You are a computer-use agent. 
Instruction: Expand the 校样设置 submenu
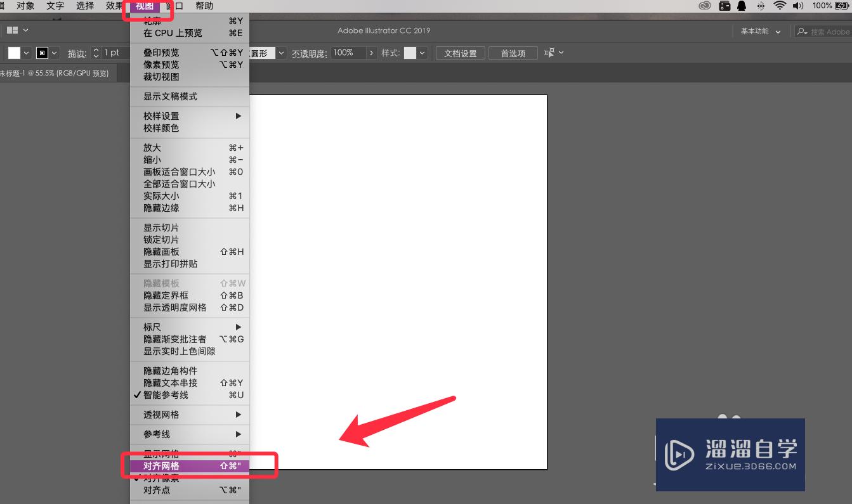190,116
